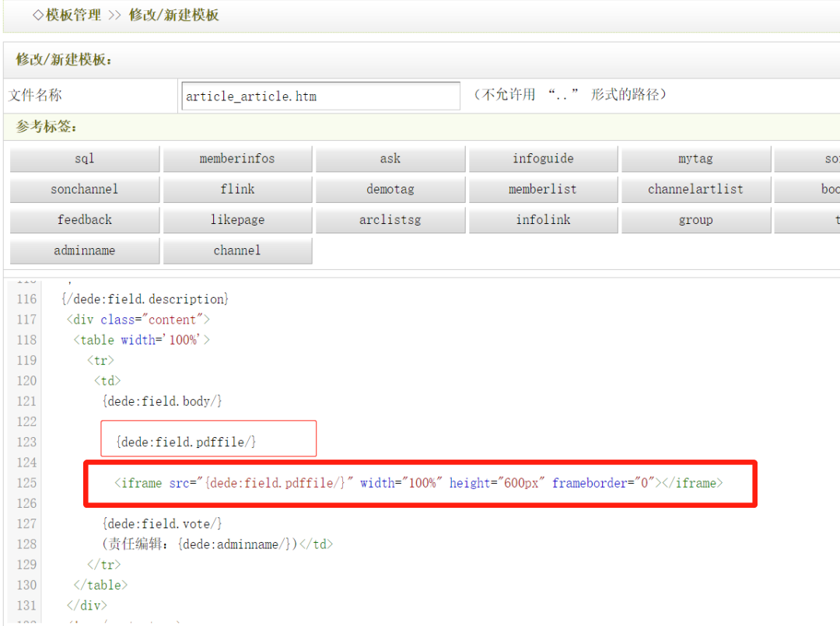
Task: Open the demotag reference
Action: (x=390, y=189)
